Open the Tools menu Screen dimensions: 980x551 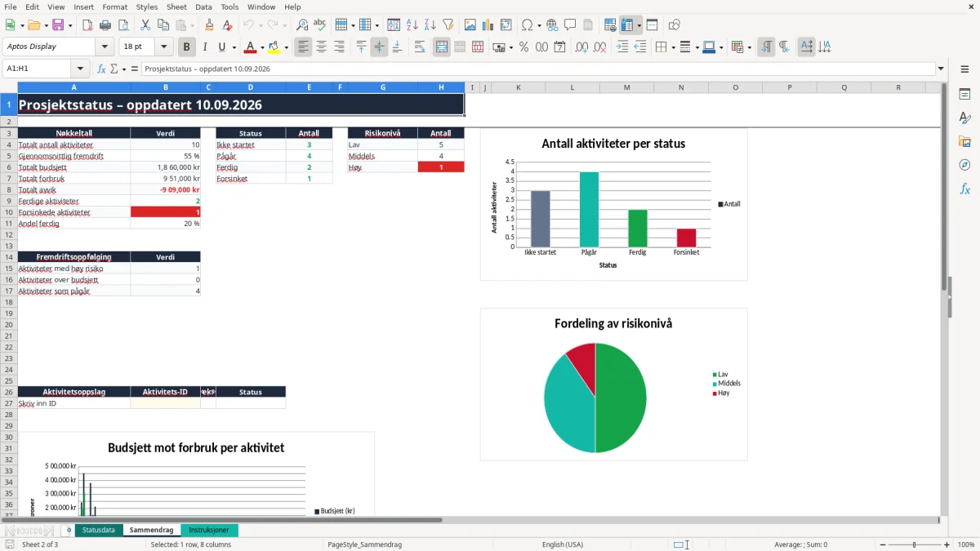click(x=229, y=7)
